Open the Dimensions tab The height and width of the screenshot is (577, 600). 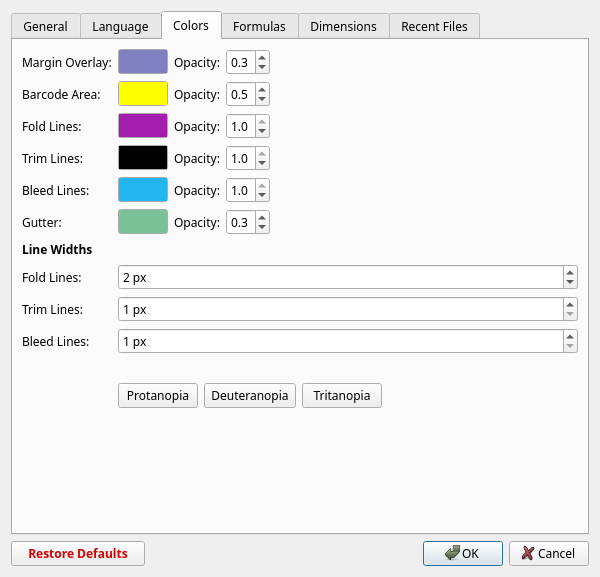coord(343,26)
